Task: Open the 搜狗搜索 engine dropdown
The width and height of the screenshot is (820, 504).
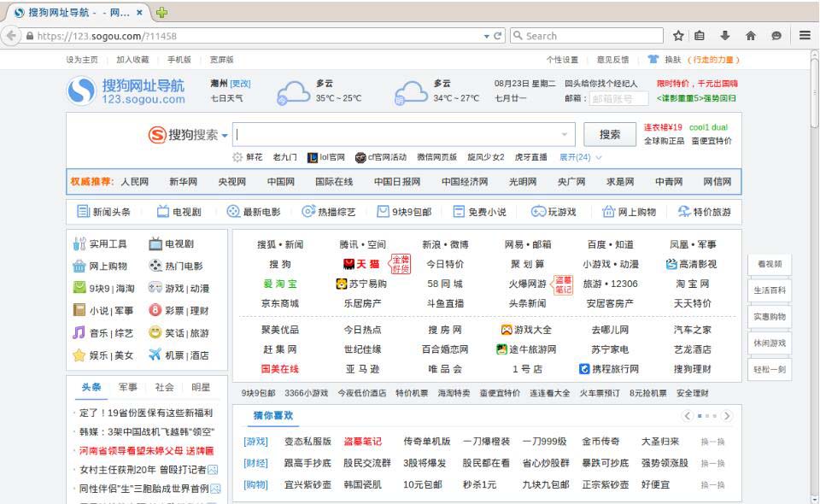Action: (x=225, y=136)
